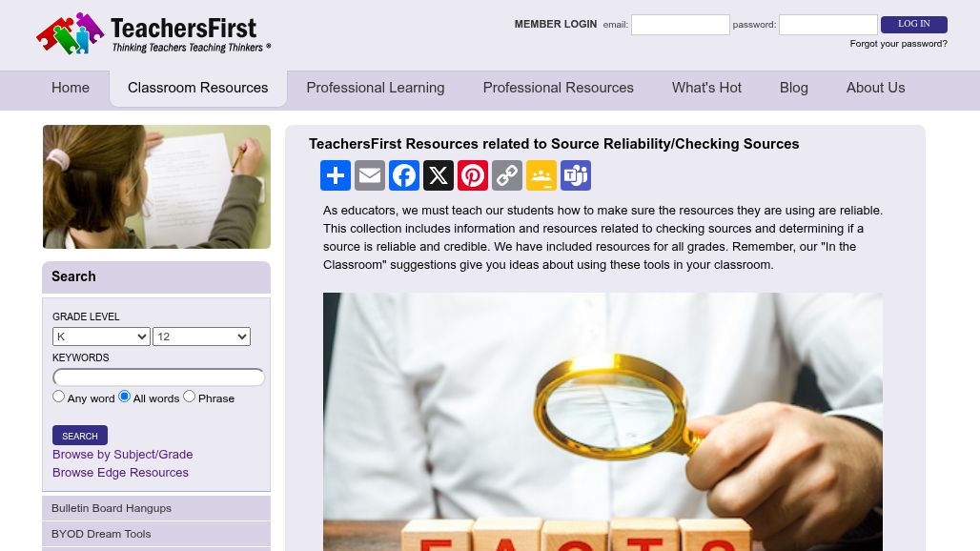Open the Browse by Subject/Grade link
This screenshot has height=551, width=980.
coord(122,454)
